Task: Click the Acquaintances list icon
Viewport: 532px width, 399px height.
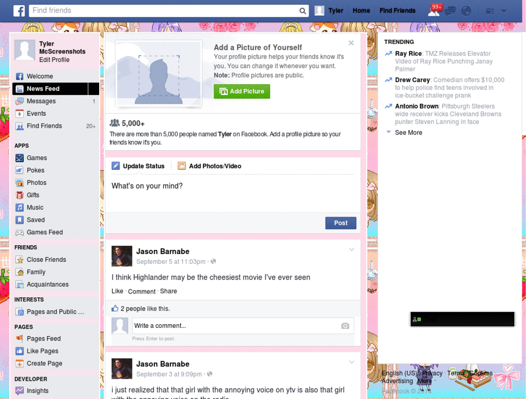Action: 20,285
